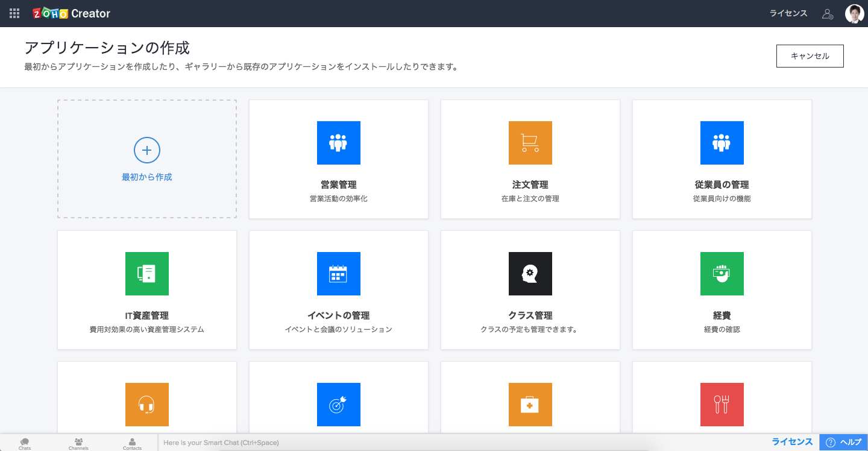Screen dimensions: 868x451
Task: Open Contacts in the bottom bar
Action: click(x=132, y=443)
